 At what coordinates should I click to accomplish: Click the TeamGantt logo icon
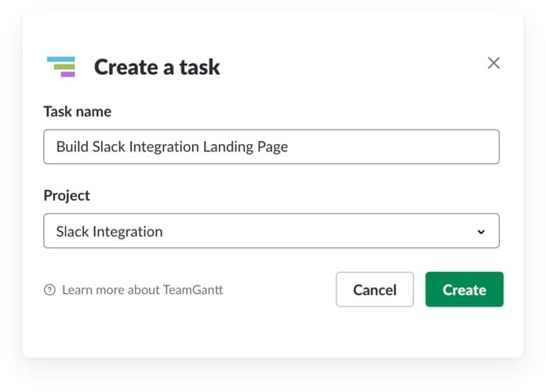(x=61, y=67)
